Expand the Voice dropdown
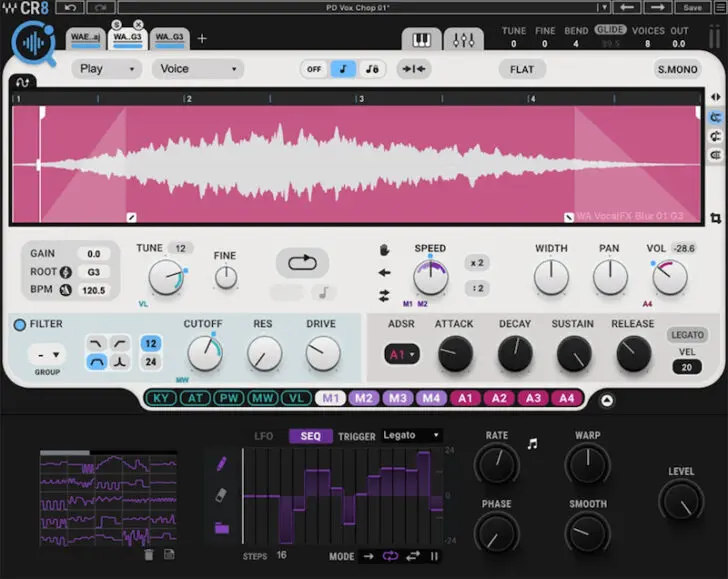Image resolution: width=728 pixels, height=579 pixels. [x=197, y=69]
